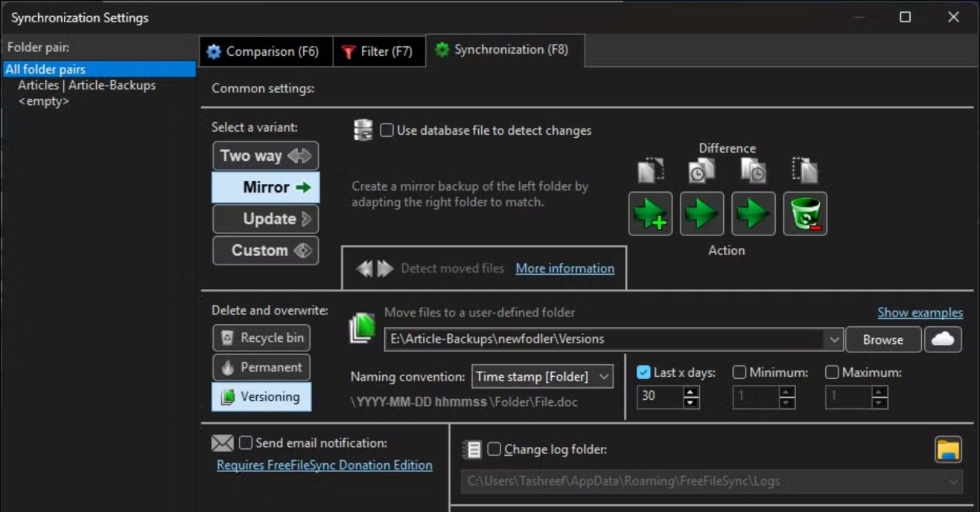
Task: Open Requires FreeFileSync Donation Edition link
Action: tap(325, 465)
